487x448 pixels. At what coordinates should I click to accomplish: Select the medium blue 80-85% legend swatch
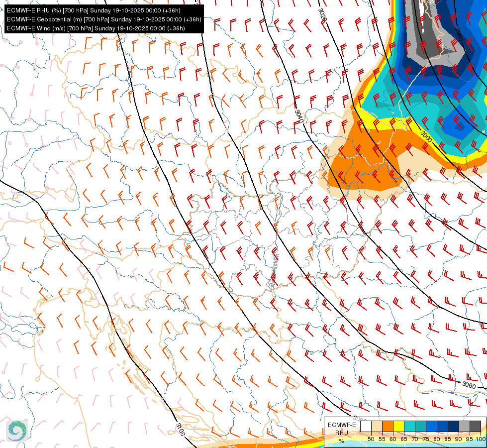[442, 426]
